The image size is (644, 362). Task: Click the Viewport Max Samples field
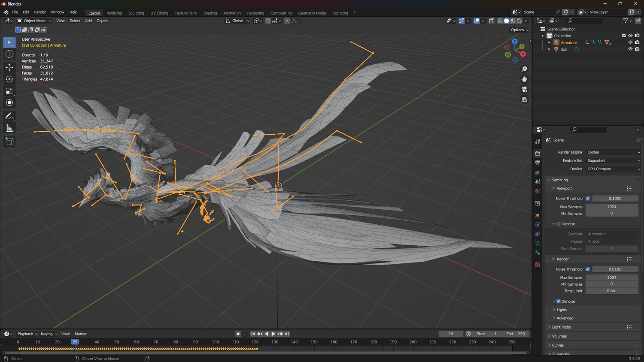pyautogui.click(x=611, y=207)
